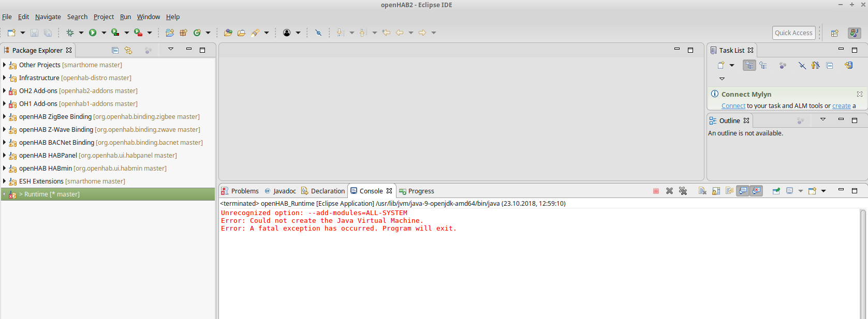
Task: Toggle Scroll Lock in Console
Action: click(x=716, y=191)
